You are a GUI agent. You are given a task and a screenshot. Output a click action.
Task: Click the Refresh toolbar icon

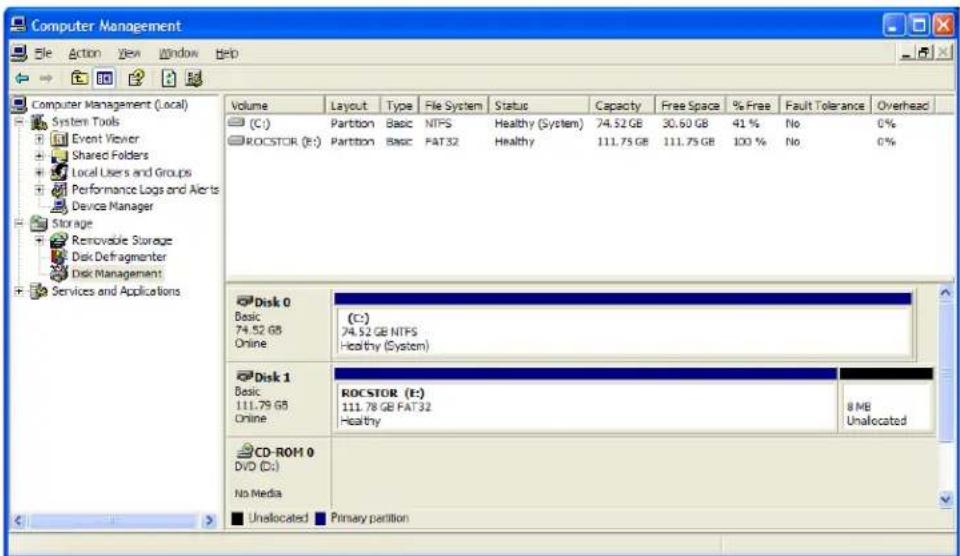pyautogui.click(x=168, y=78)
